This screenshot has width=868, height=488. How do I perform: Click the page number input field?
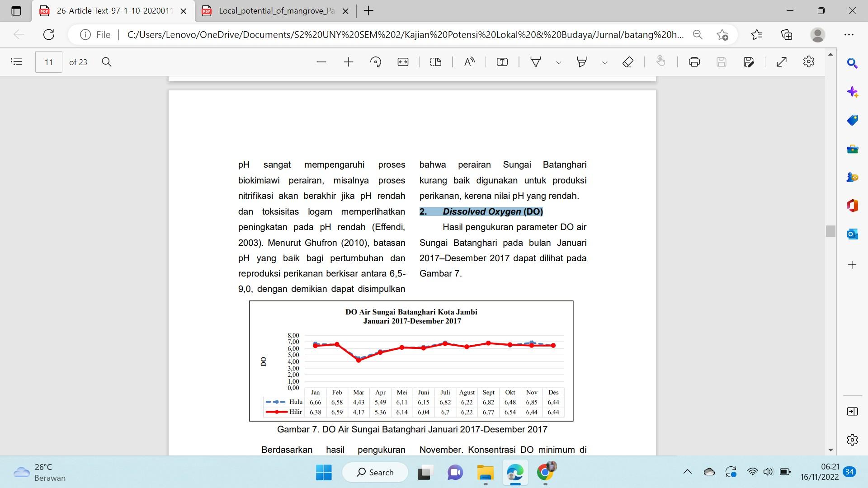click(49, 62)
